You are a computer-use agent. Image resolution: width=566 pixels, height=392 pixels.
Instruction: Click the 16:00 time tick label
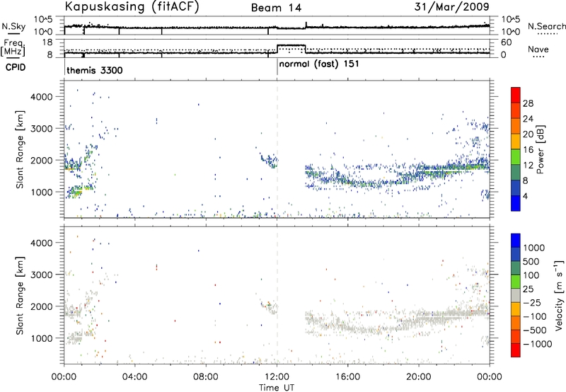coord(347,377)
